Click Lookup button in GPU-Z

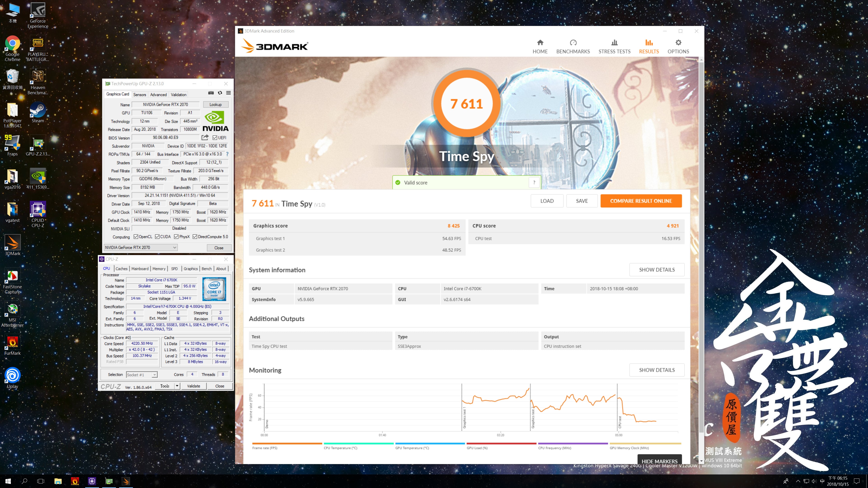(x=215, y=104)
